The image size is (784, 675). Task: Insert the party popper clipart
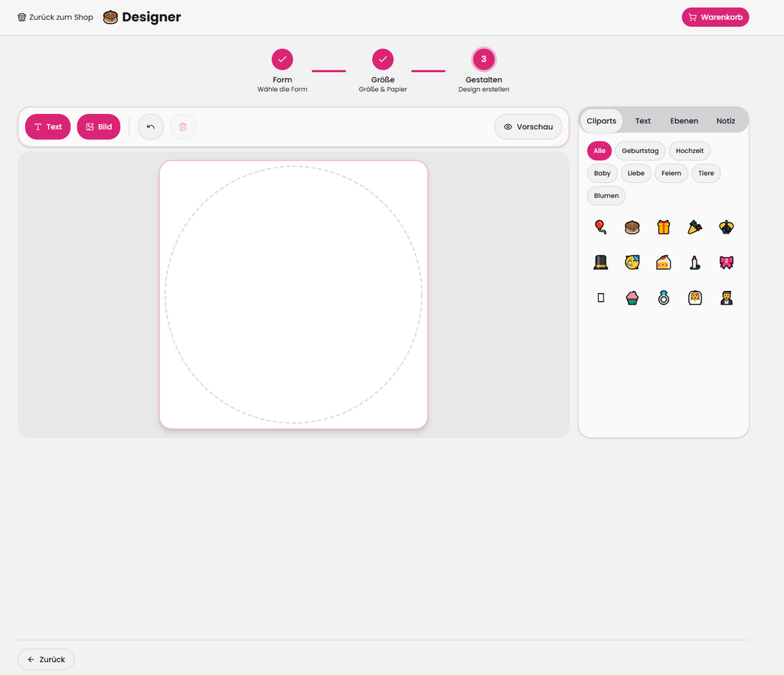point(694,227)
